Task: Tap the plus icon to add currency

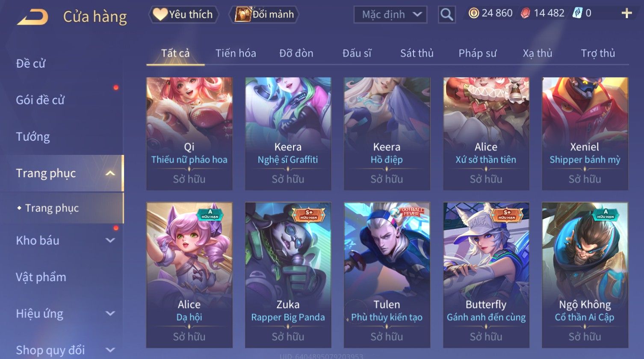Action: [x=626, y=14]
